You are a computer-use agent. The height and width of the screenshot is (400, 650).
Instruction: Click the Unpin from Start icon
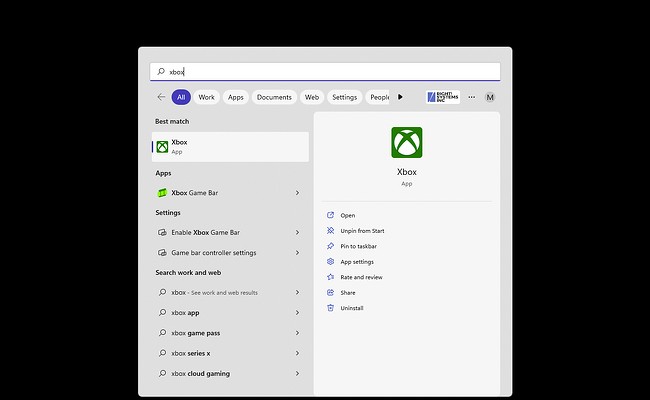[x=330, y=230]
